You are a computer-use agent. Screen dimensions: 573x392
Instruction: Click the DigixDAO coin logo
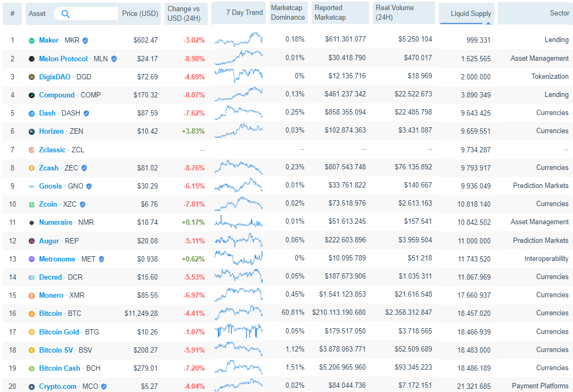click(x=32, y=77)
